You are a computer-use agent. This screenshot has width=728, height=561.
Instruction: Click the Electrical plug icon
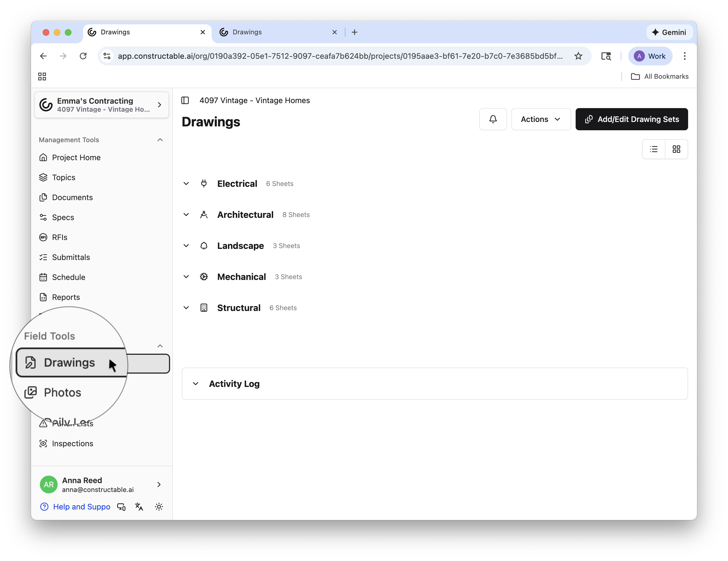pyautogui.click(x=204, y=183)
